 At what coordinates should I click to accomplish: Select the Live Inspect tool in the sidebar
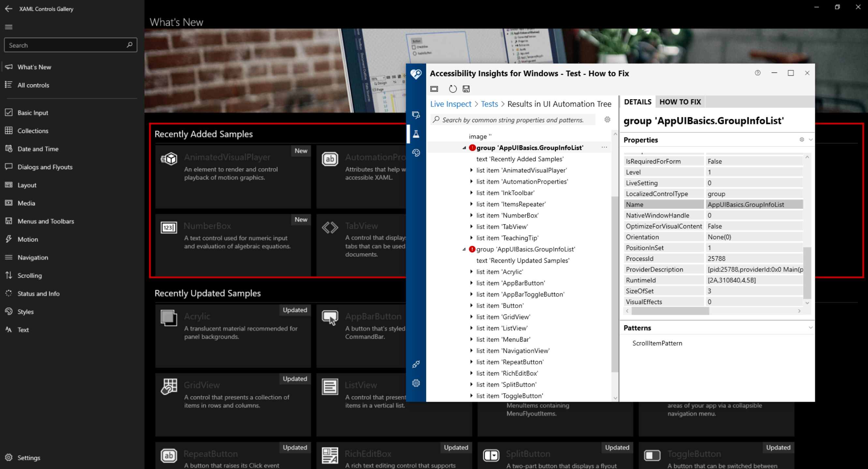tap(417, 115)
